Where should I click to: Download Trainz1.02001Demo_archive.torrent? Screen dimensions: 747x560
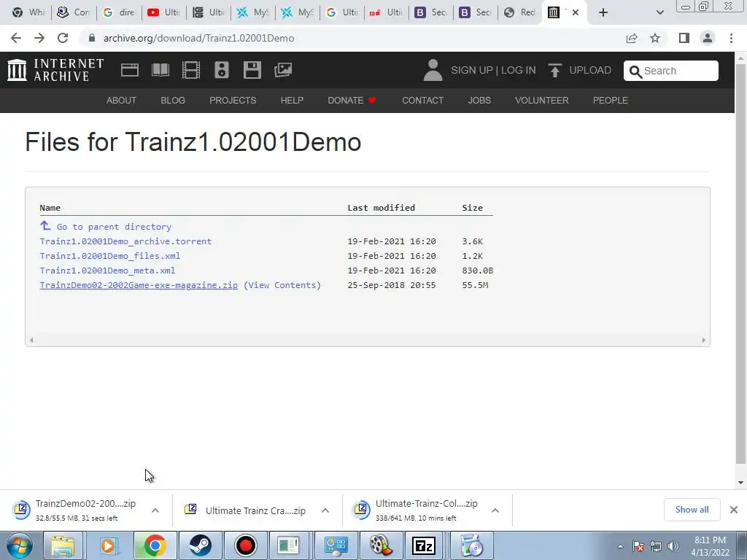[x=125, y=241]
